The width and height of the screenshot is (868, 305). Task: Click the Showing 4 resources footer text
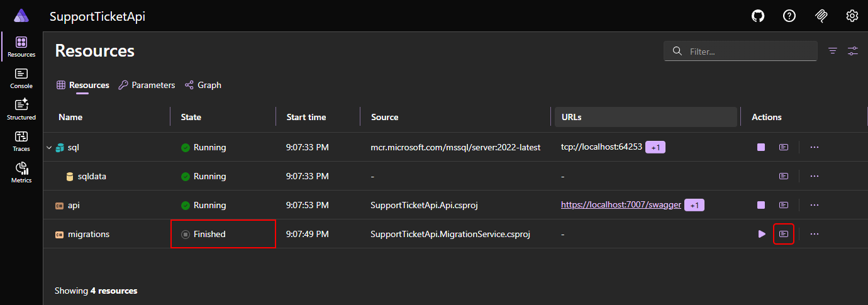[96, 291]
